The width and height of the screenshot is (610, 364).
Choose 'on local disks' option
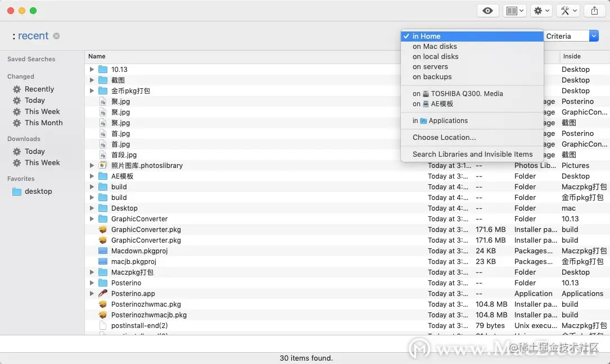pos(472,56)
